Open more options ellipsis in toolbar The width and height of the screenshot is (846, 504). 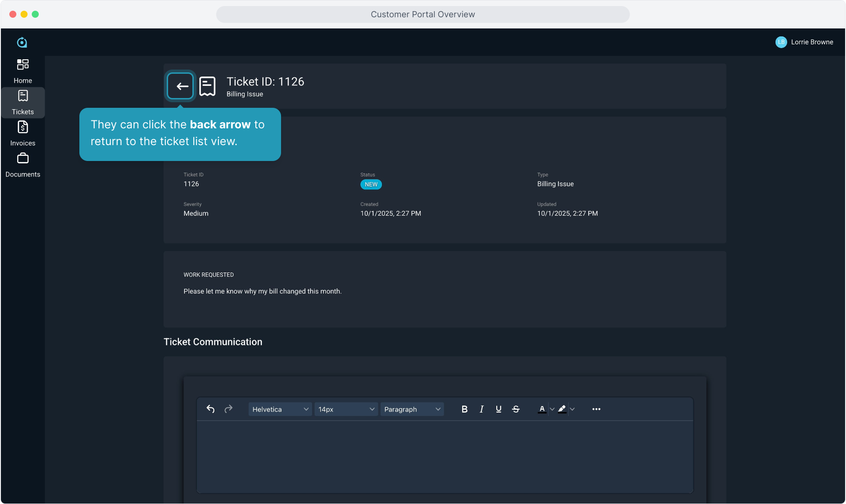(596, 409)
